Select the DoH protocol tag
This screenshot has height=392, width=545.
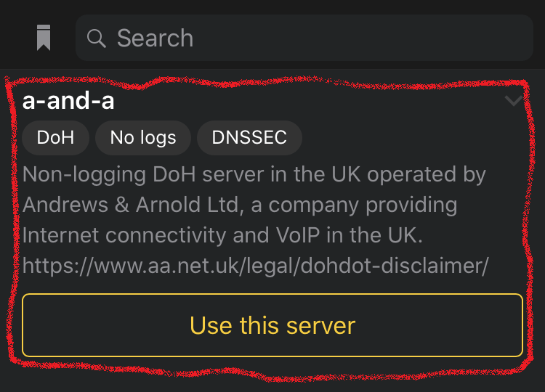tap(56, 137)
